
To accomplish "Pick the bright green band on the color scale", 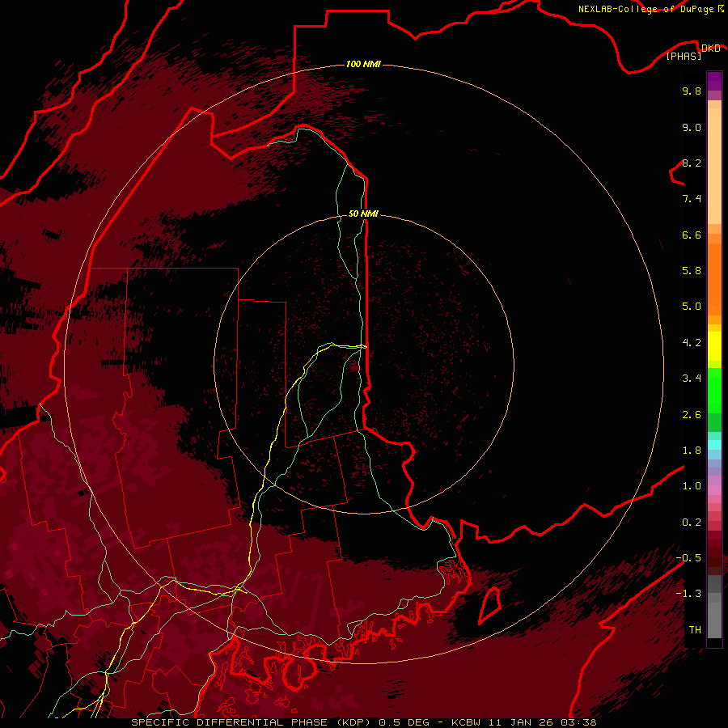I will [x=714, y=390].
